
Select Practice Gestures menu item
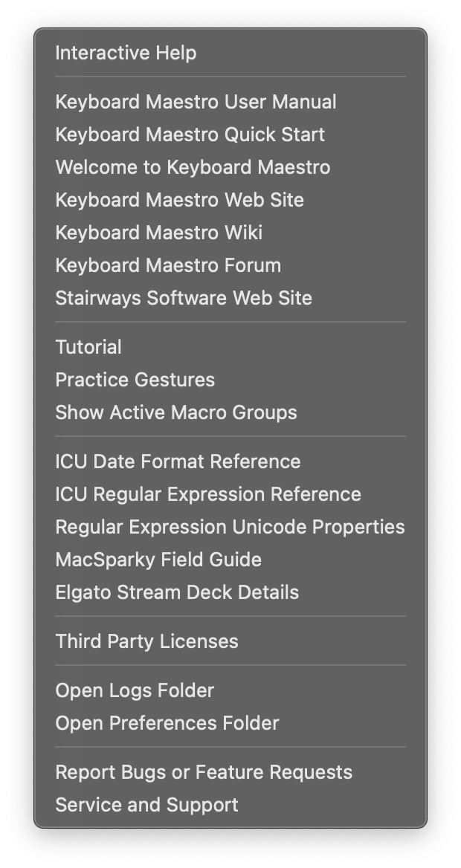(x=135, y=380)
